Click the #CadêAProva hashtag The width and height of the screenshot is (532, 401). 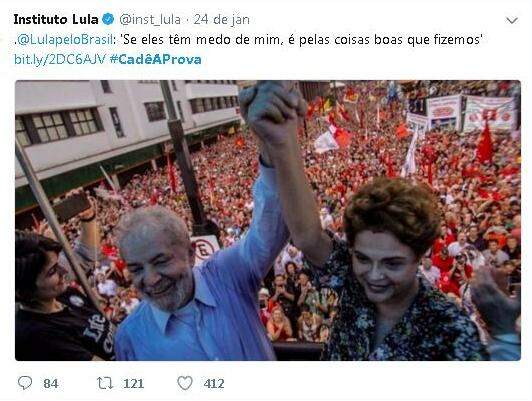156,59
